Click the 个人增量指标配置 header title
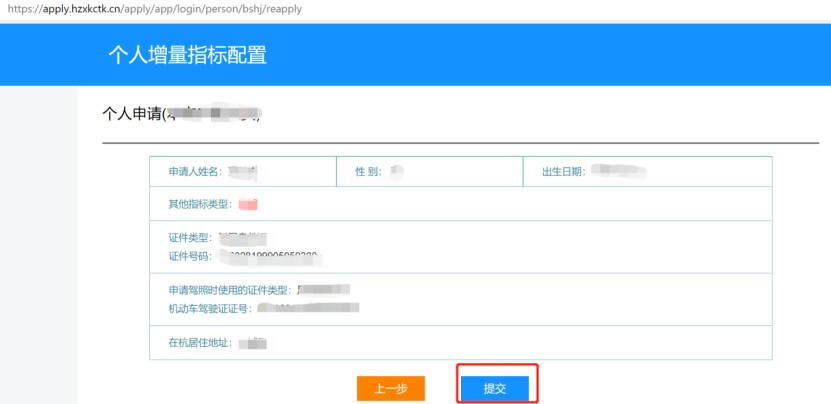 pyautogui.click(x=188, y=55)
